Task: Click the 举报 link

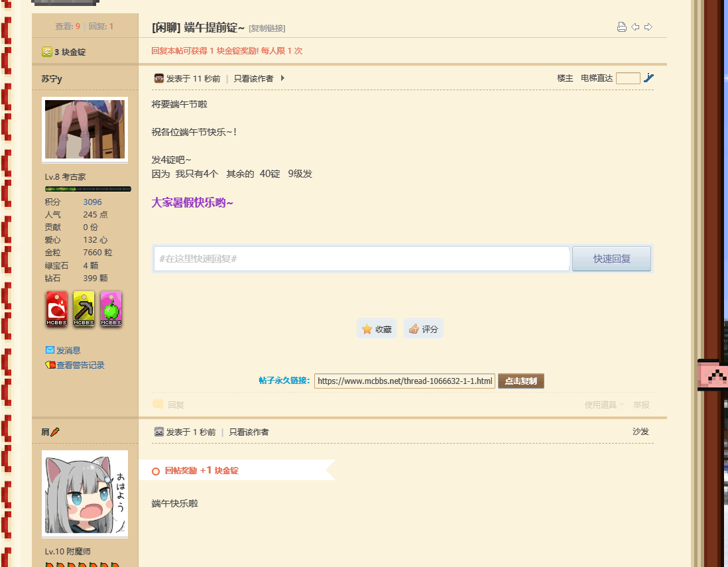Action: coord(641,405)
